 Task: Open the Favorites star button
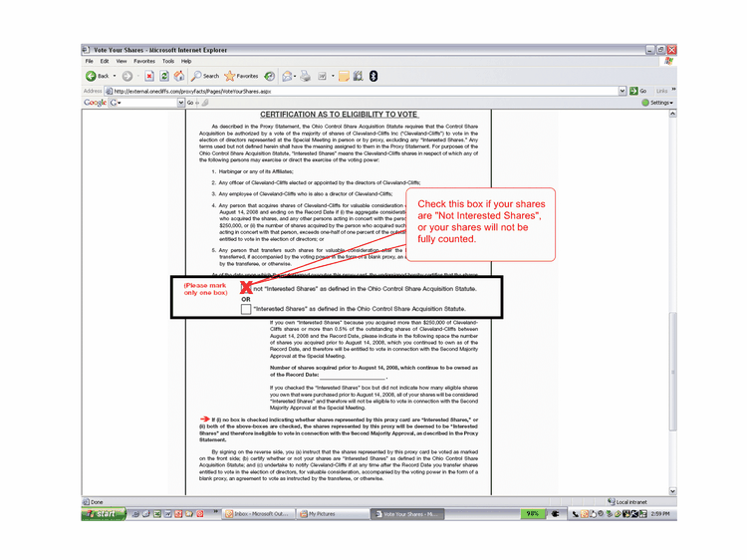tap(242, 76)
